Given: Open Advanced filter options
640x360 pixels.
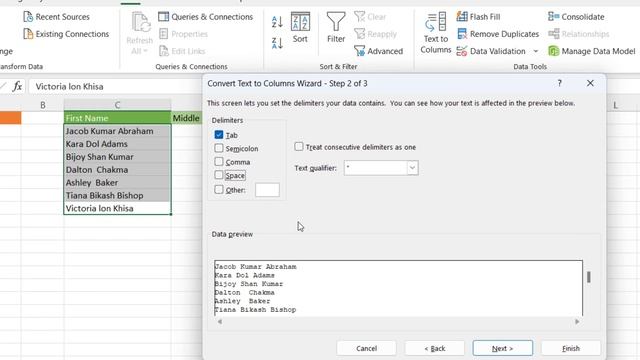Looking at the screenshot, I should pos(378,51).
